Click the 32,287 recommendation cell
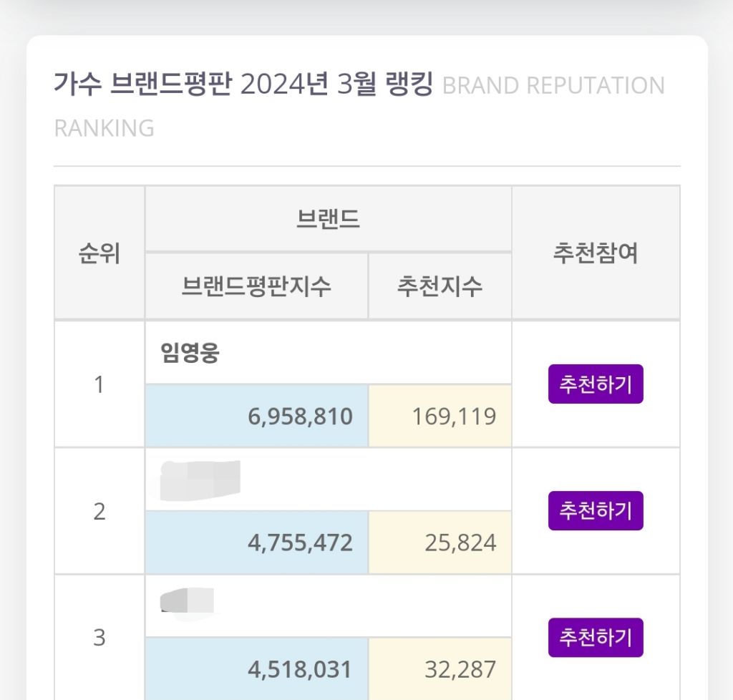This screenshot has height=700, width=733. (x=460, y=669)
